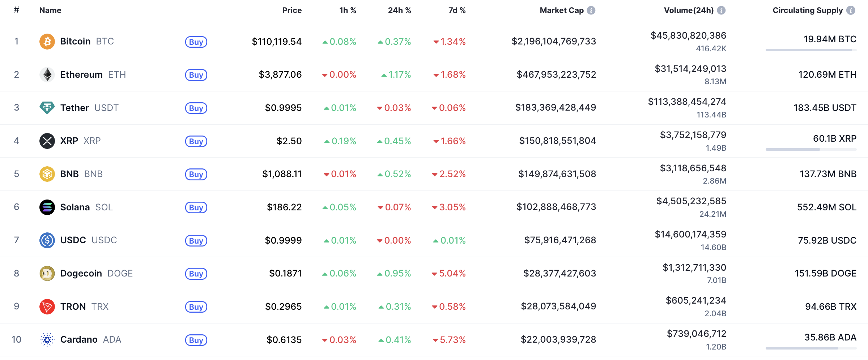
Task: Click the XRP coin logo
Action: click(47, 141)
